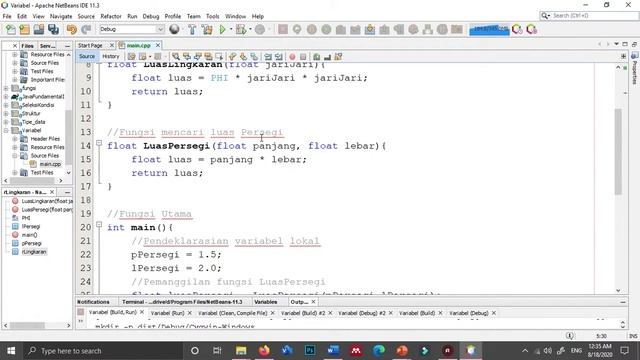The height and width of the screenshot is (360, 640).
Task: Open the File menu
Action: (7, 16)
